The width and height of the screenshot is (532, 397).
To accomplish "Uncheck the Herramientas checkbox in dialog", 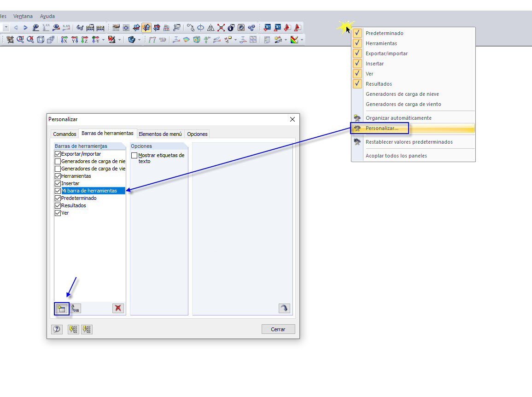I will click(58, 176).
